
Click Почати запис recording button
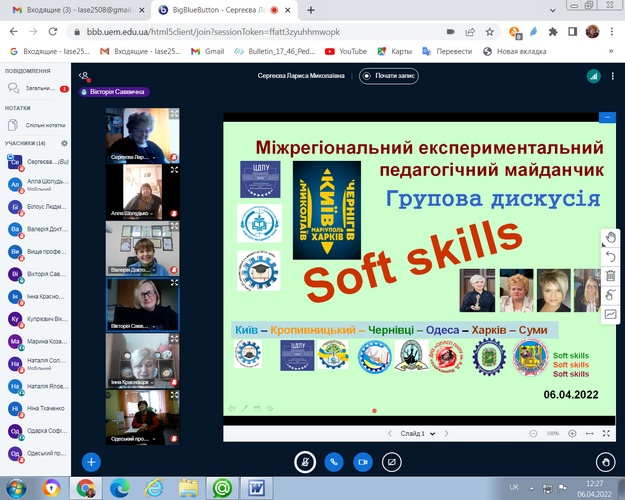click(x=394, y=75)
